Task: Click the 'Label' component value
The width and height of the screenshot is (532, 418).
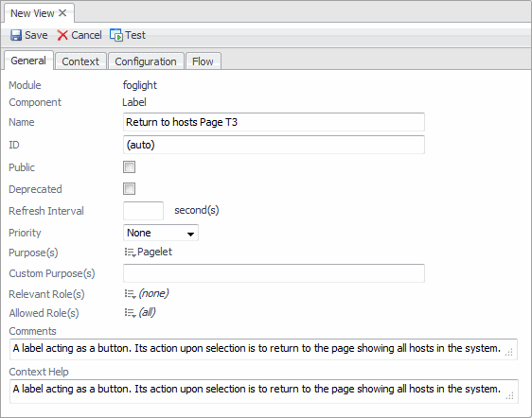Action: click(x=134, y=102)
